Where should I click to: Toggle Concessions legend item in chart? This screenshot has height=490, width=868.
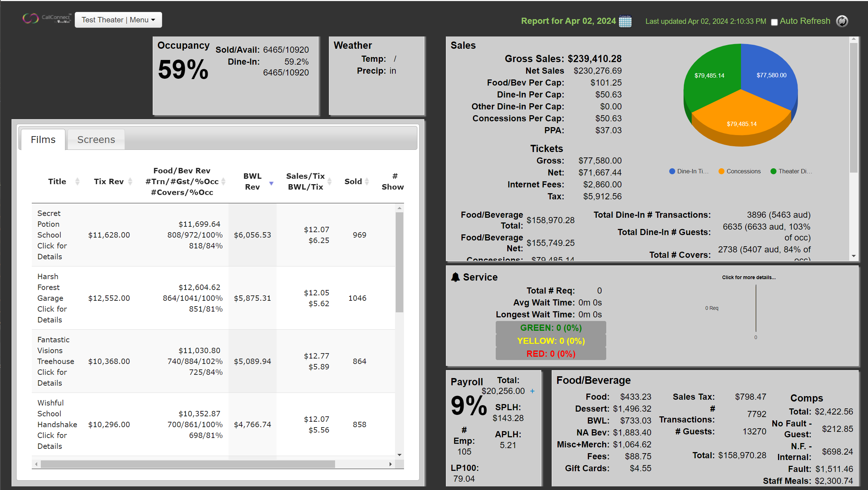pyautogui.click(x=739, y=171)
